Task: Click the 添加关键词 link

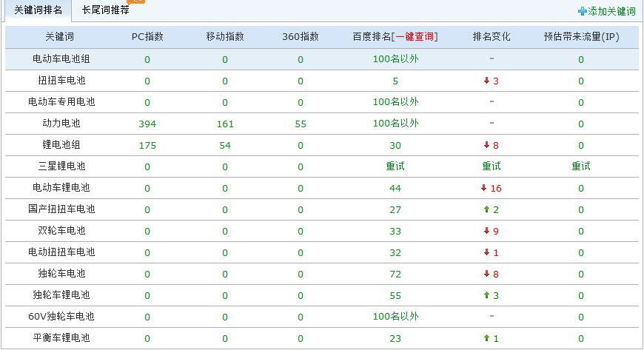Action: (x=611, y=11)
